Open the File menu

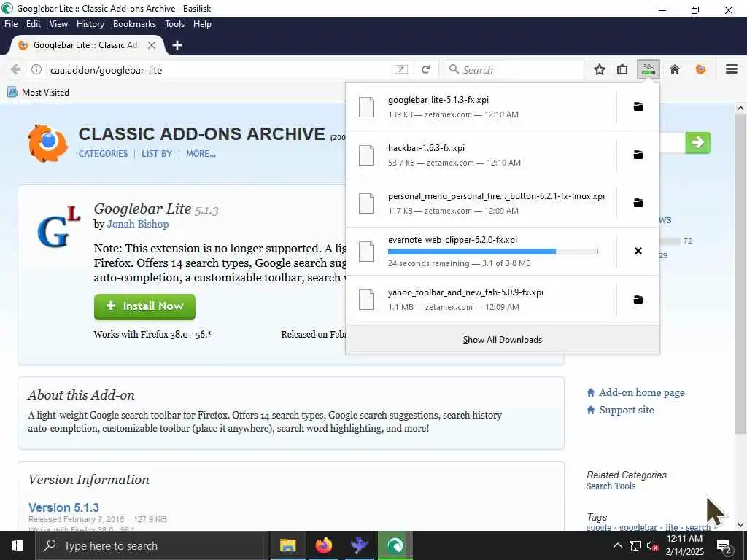point(10,24)
